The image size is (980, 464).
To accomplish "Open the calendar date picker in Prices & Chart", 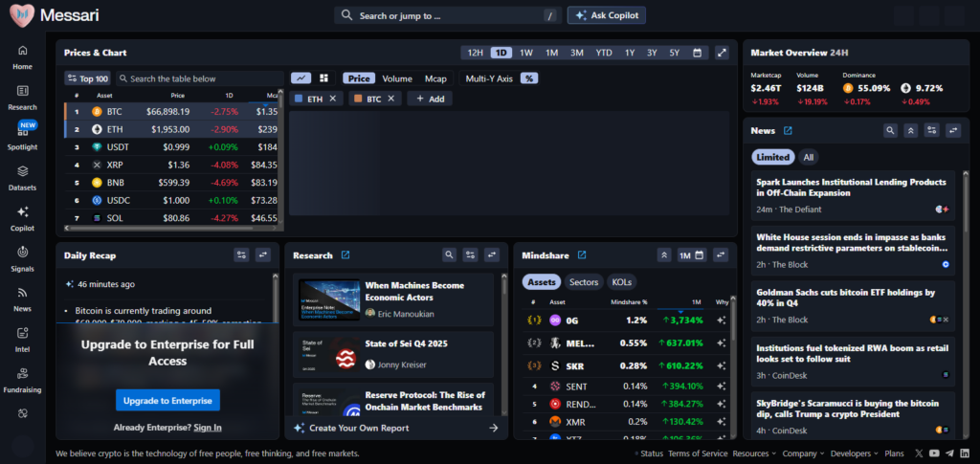I will point(697,53).
